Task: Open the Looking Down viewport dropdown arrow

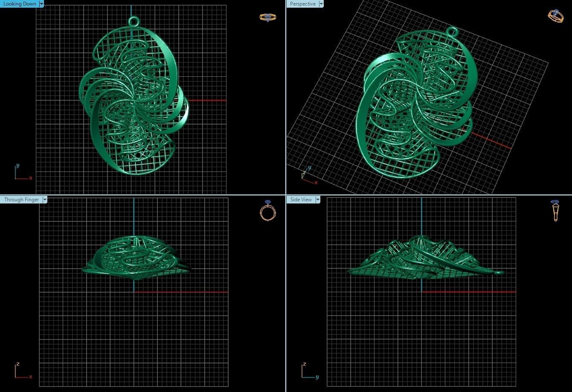Action: point(41,4)
